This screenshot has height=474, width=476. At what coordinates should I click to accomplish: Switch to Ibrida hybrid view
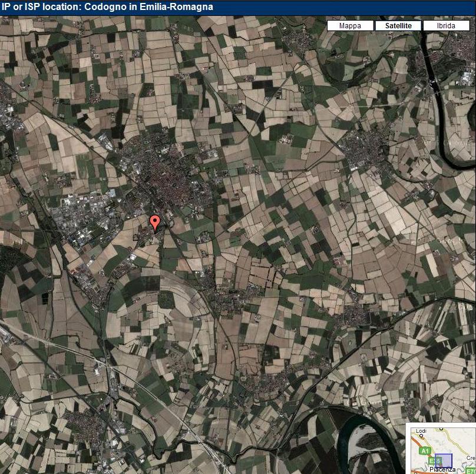point(446,26)
